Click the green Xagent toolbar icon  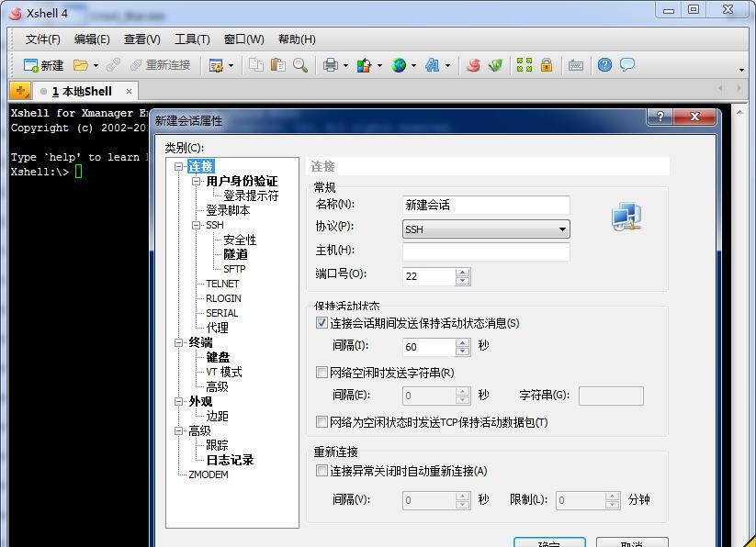(x=495, y=65)
